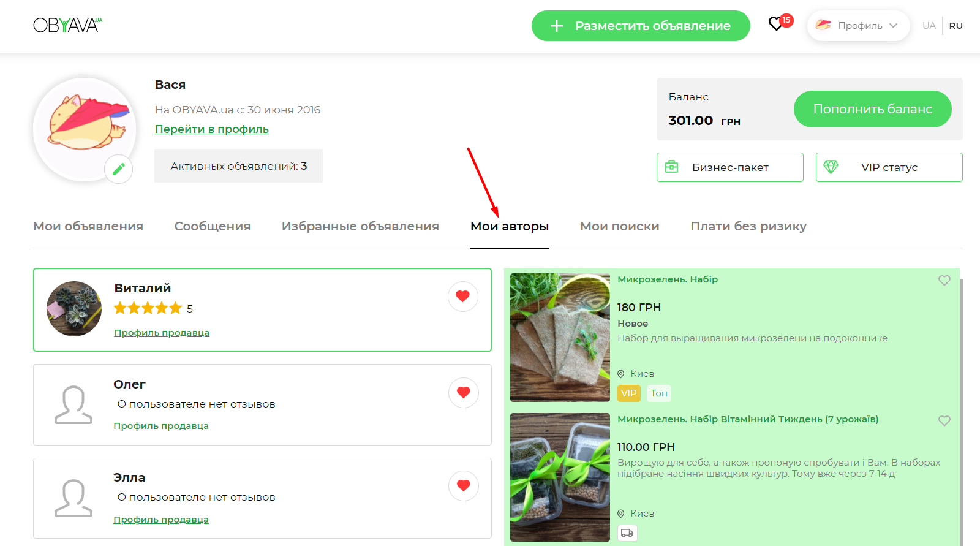
Task: Open favorites heart icon with 15 badge
Action: [776, 25]
